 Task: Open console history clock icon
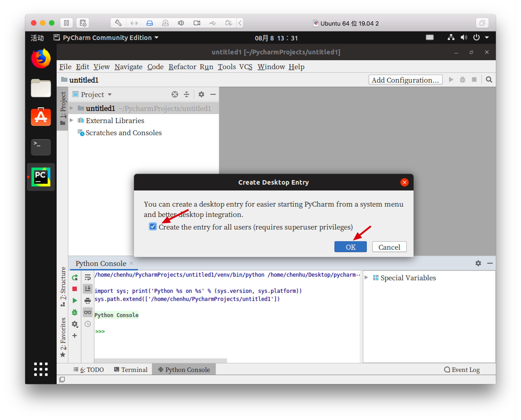tap(87, 324)
